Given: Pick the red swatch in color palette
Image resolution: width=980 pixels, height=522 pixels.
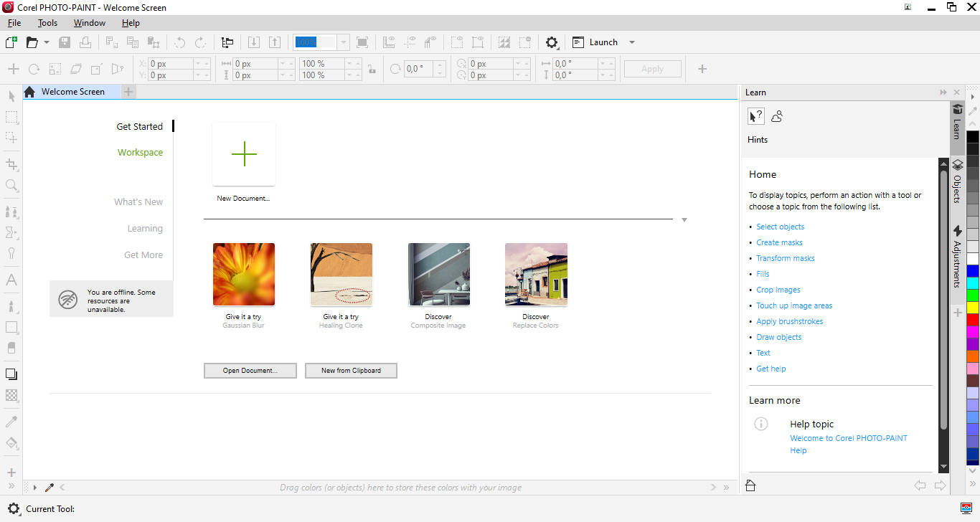Looking at the screenshot, I should pyautogui.click(x=972, y=320).
